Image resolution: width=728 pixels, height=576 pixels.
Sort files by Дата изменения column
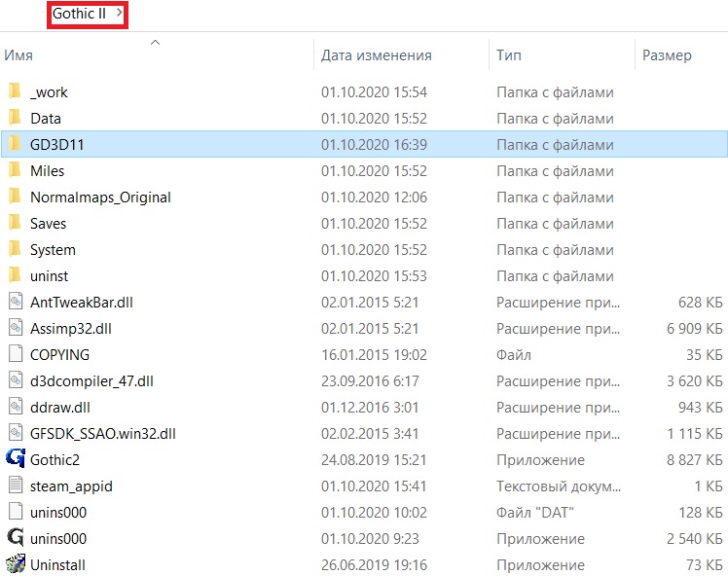point(376,55)
